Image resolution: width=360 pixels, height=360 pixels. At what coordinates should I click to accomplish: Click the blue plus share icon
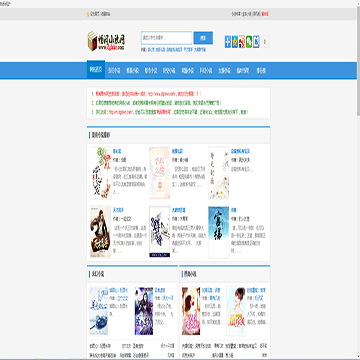pos(228,42)
